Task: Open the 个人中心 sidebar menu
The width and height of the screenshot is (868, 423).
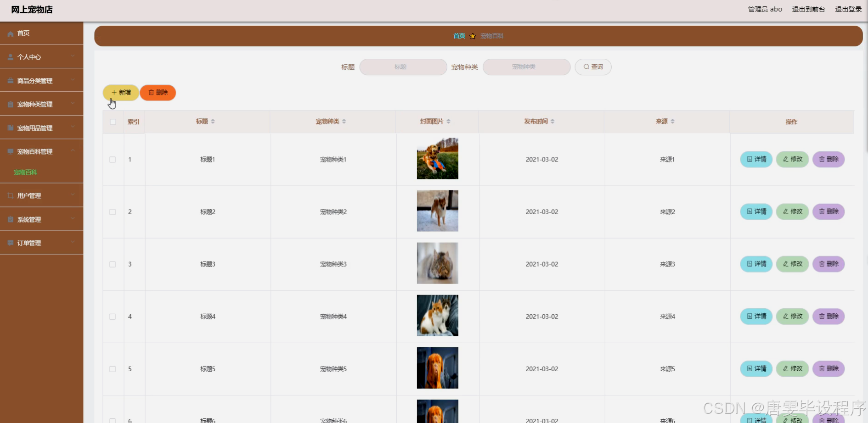Action: [x=41, y=57]
